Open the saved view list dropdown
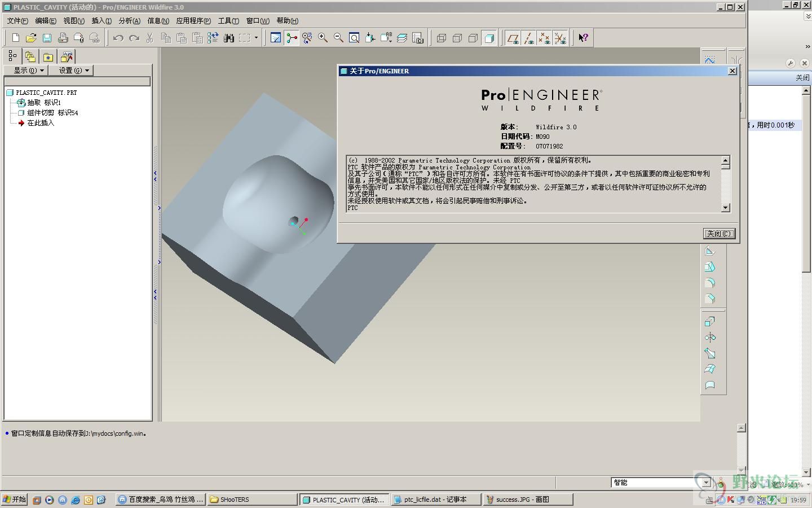Image resolution: width=812 pixels, height=508 pixels. pyautogui.click(x=386, y=38)
